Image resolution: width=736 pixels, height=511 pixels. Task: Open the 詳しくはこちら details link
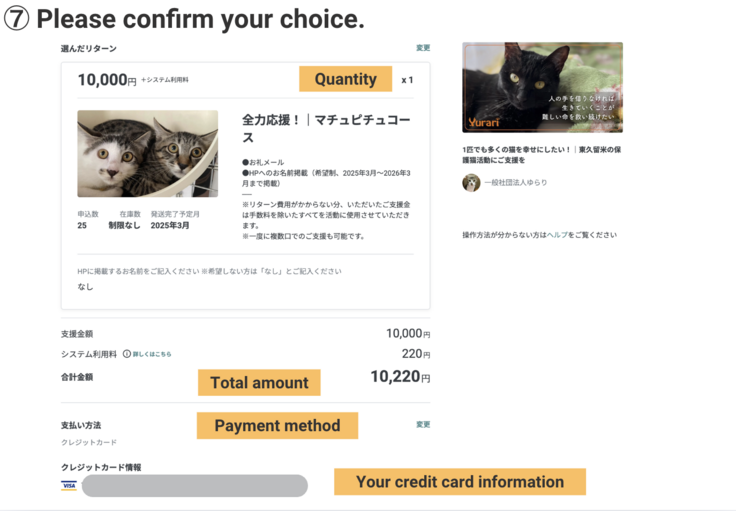click(153, 354)
